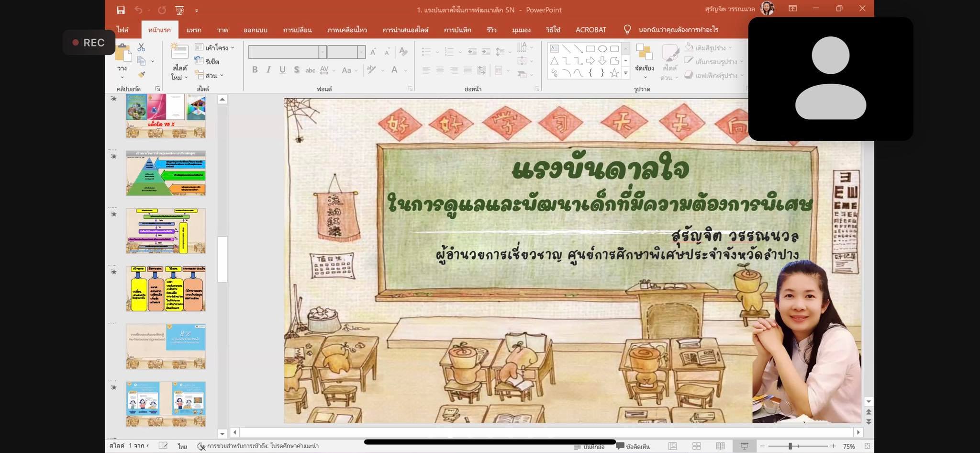Expand the shapes gallery more arrow
Screen dimensions: 980x453
(x=625, y=73)
